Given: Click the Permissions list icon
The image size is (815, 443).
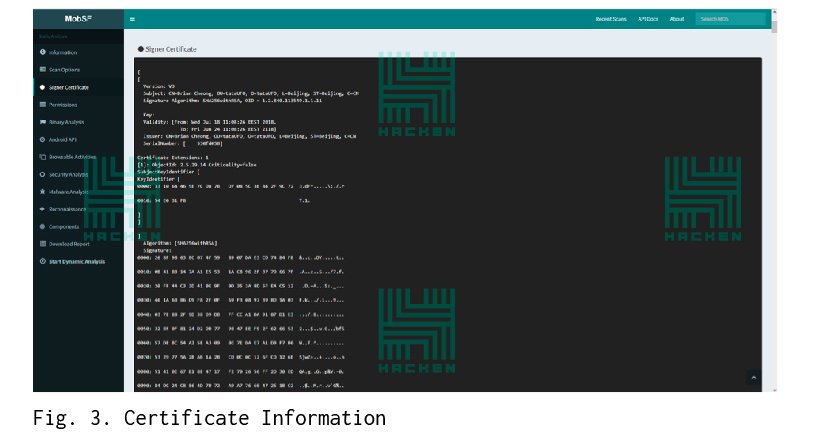Looking at the screenshot, I should [x=43, y=105].
